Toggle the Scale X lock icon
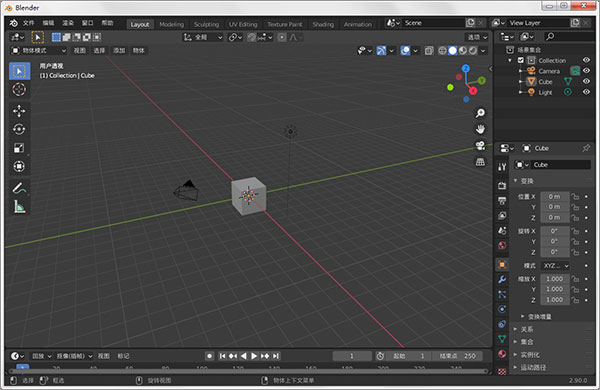600x390 pixels. coord(575,279)
